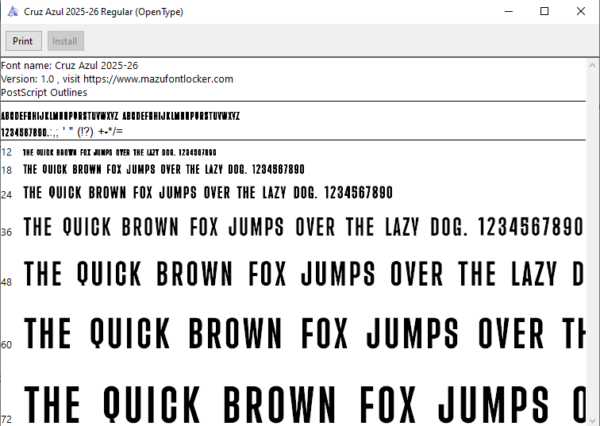The width and height of the screenshot is (600, 426).
Task: Click the greyed-out Install button
Action: [65, 41]
